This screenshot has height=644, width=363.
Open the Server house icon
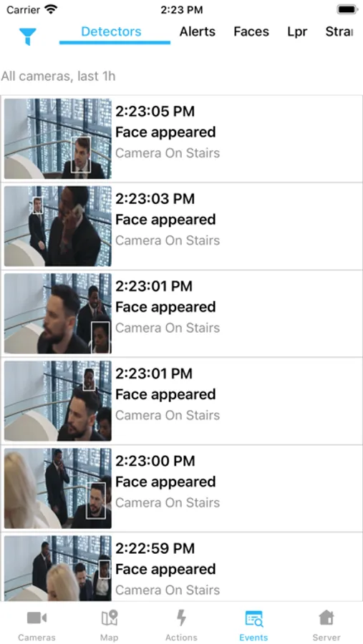pos(326,618)
